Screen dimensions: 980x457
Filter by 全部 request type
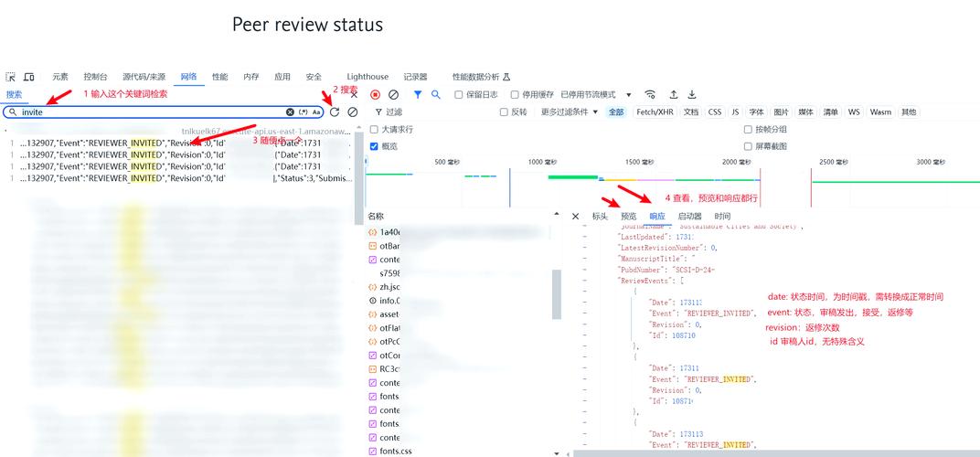tap(616, 112)
